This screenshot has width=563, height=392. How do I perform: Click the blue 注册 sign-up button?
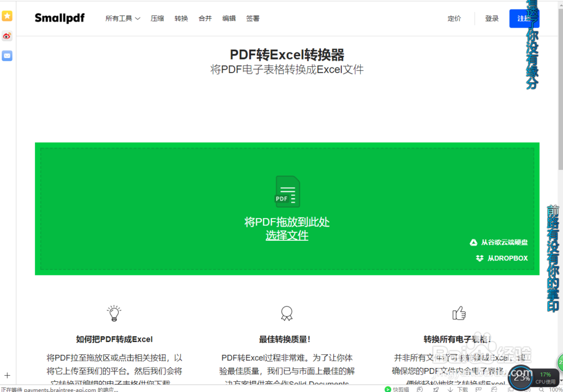(524, 19)
